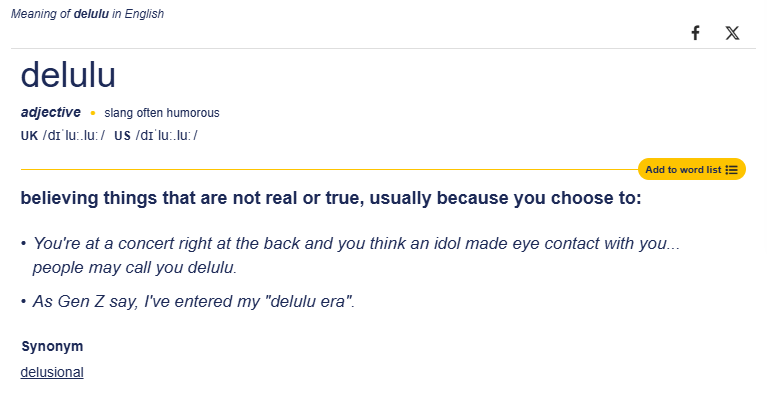Click the adjective part-of-speech label
Viewport: 767px width, 403px height.
pyautogui.click(x=51, y=113)
